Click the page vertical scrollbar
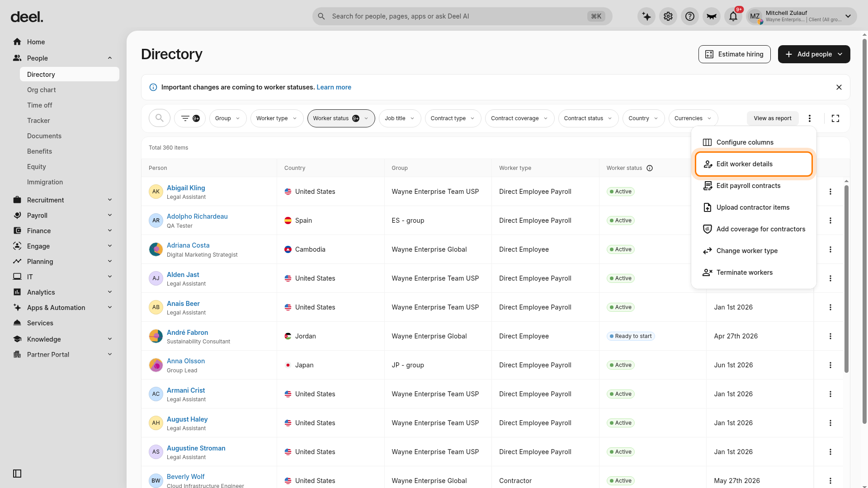 pos(864,231)
